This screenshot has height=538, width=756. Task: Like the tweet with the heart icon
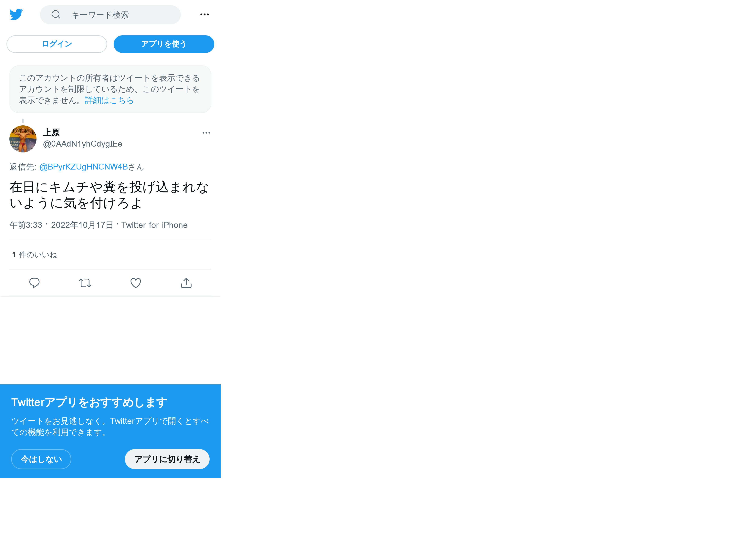(x=135, y=283)
